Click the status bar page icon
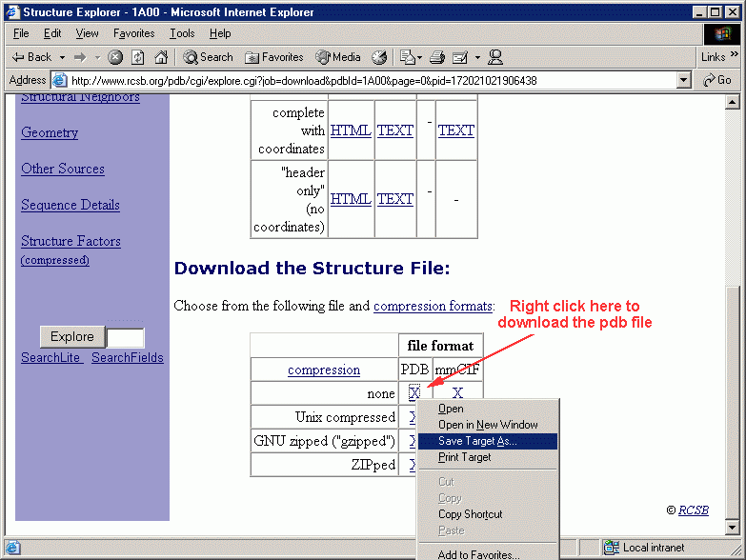Image resolution: width=746 pixels, height=560 pixels. point(12,549)
